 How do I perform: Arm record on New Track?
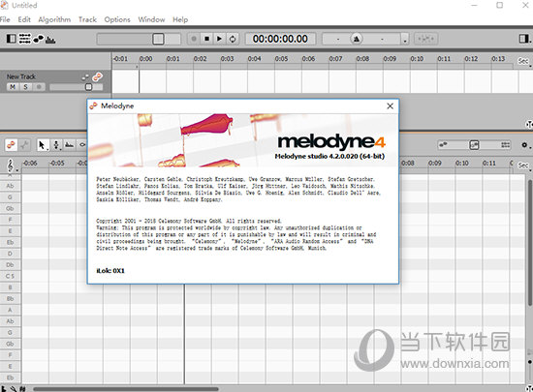(x=39, y=87)
